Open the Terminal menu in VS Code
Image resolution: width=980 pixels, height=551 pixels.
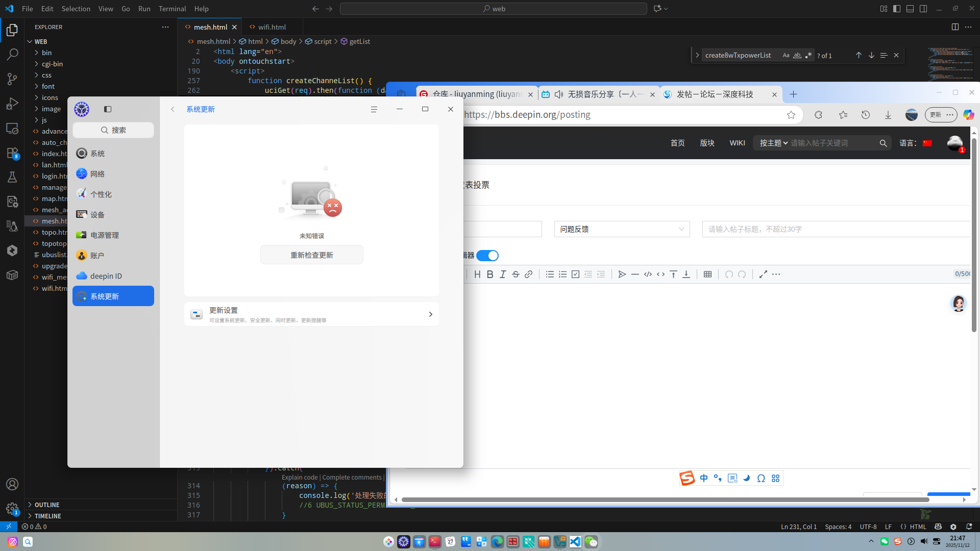click(x=172, y=9)
